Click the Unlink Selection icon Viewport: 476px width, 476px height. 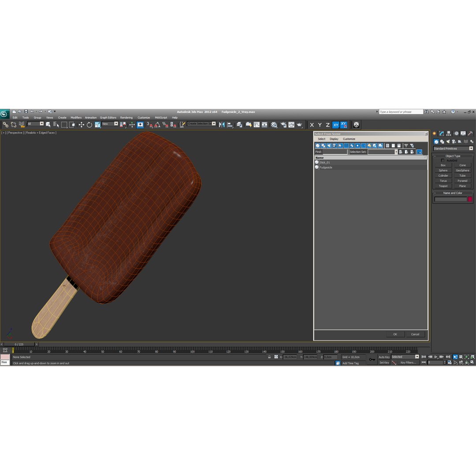[x=13, y=124]
